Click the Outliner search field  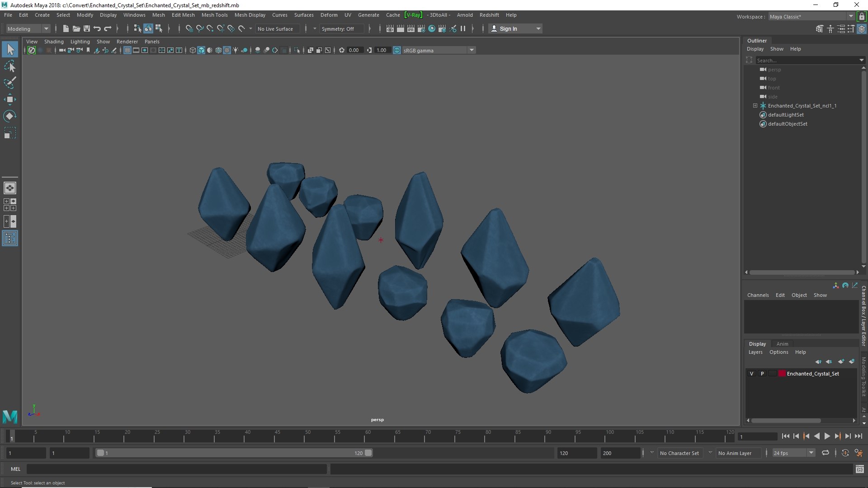tap(807, 60)
